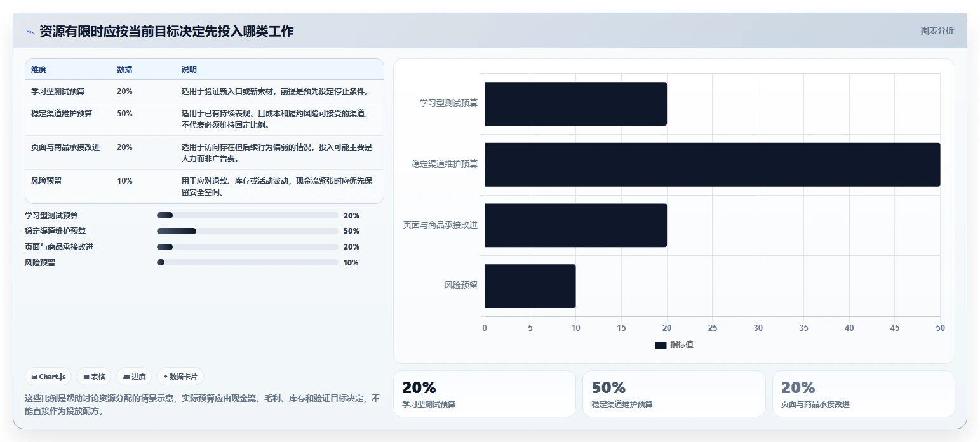Click the Chart.js chip icon
The width and height of the screenshot is (980, 442).
tap(34, 377)
